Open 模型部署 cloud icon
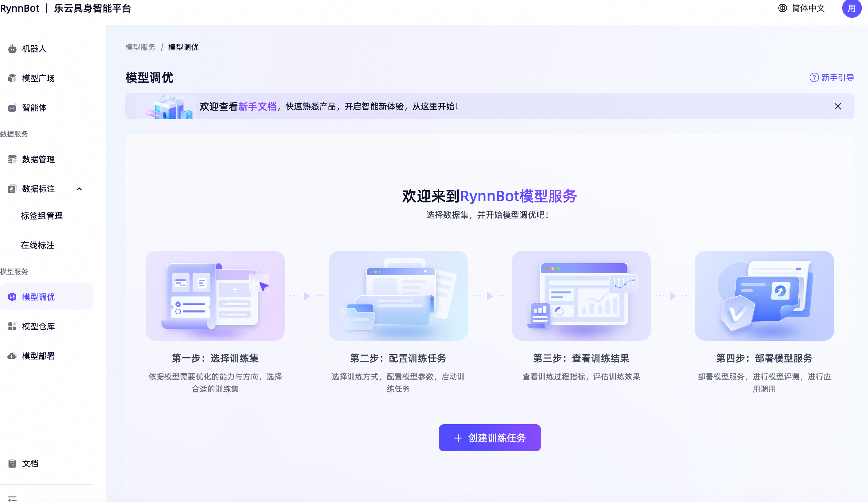Screen dimensions: 868x502 click(12, 356)
